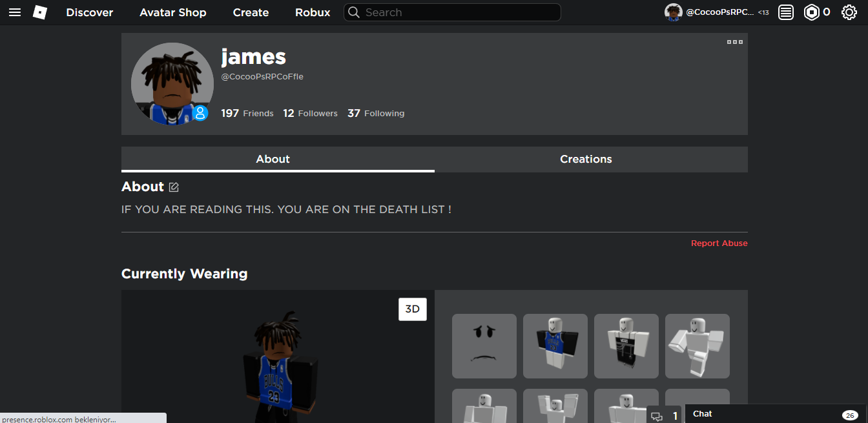Click the Report Abuse link
Screen dimensions: 868x423
click(719, 243)
